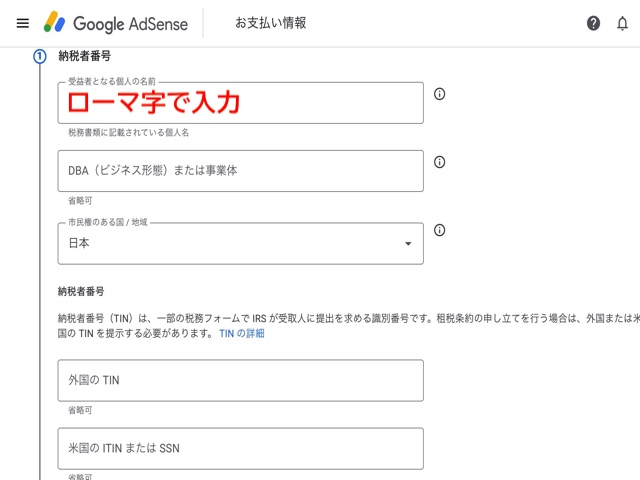Focus the 米国の ITIN または SSN field
The image size is (640, 480).
240,448
